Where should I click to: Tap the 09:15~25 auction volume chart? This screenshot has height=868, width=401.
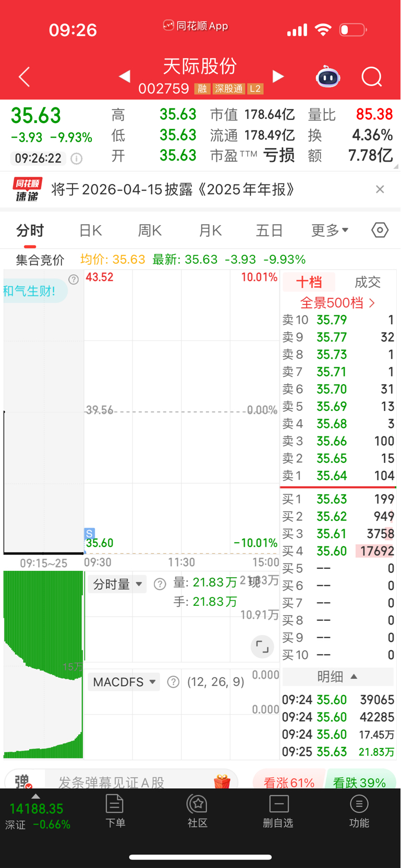pos(43,664)
